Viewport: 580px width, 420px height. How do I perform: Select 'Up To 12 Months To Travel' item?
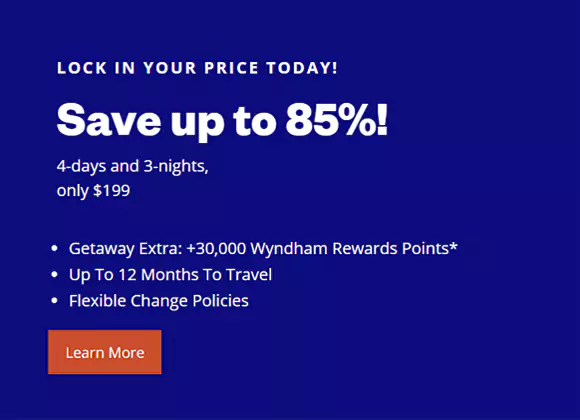click(x=171, y=275)
